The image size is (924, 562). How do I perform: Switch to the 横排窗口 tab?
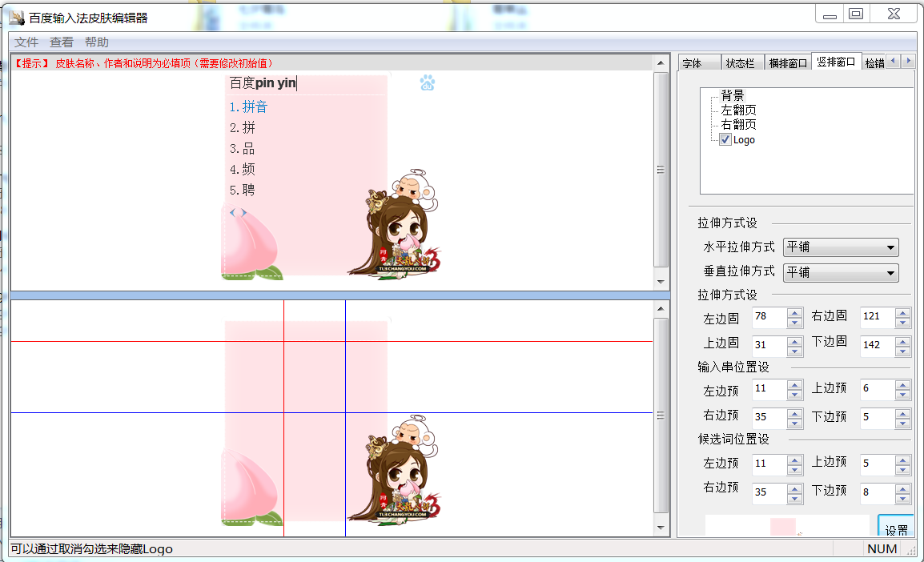coord(788,63)
